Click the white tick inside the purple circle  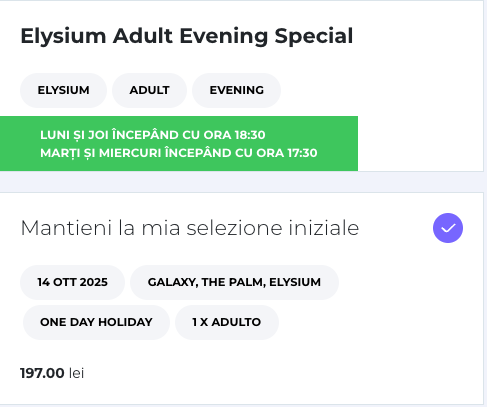448,228
